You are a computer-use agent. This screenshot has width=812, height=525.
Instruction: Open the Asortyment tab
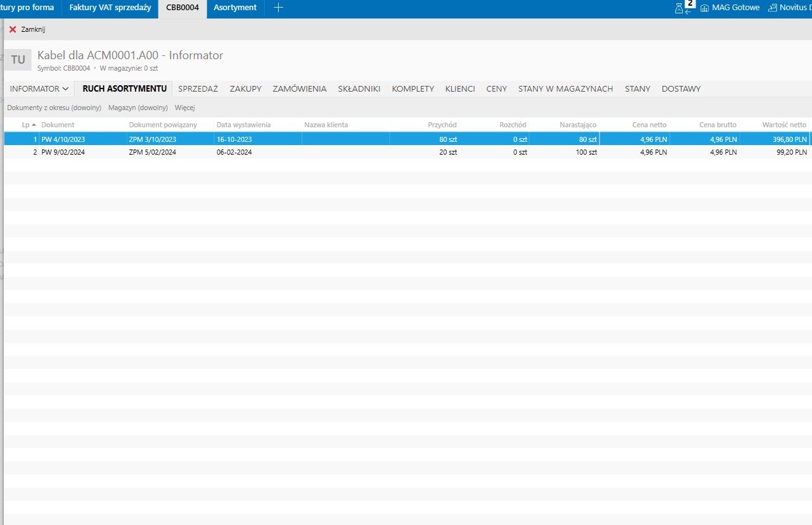coord(235,8)
